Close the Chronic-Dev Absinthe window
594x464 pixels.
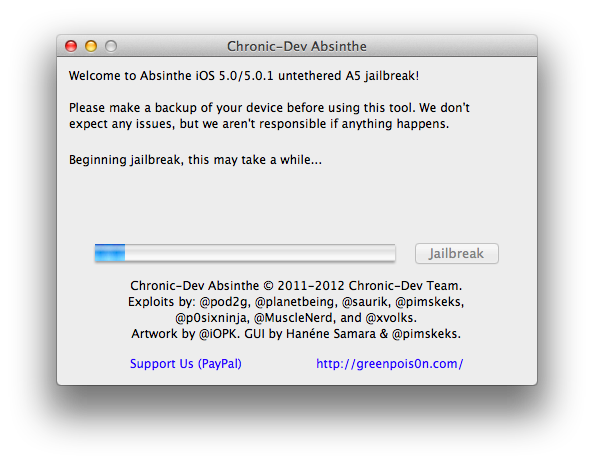tap(71, 46)
